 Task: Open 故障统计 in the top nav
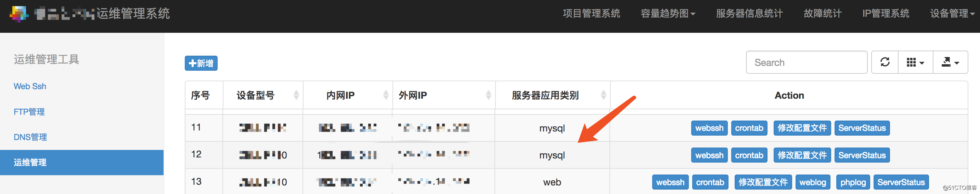[823, 14]
